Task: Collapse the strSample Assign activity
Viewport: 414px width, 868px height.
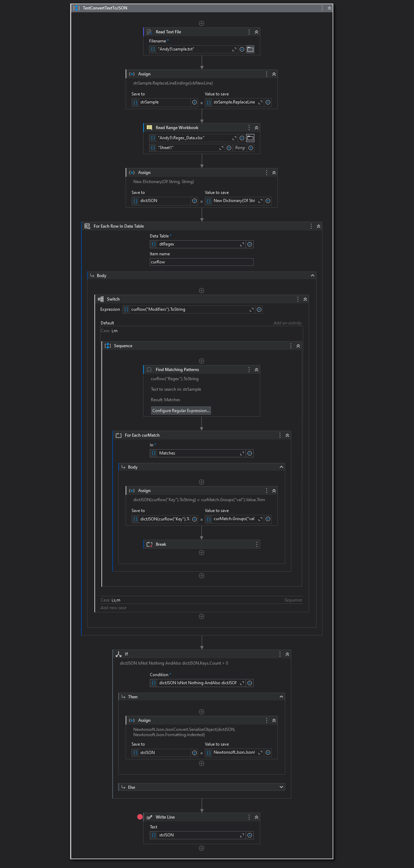Action: [274, 74]
